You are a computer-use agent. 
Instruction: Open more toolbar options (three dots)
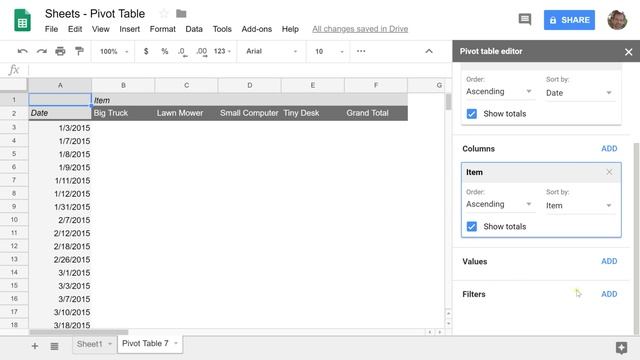[361, 51]
